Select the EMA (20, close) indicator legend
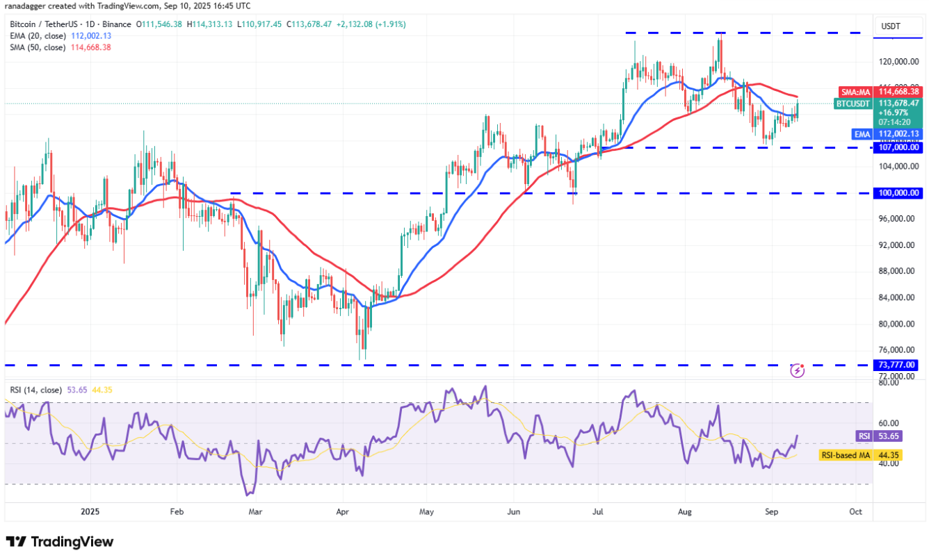The image size is (929, 560). (38, 35)
